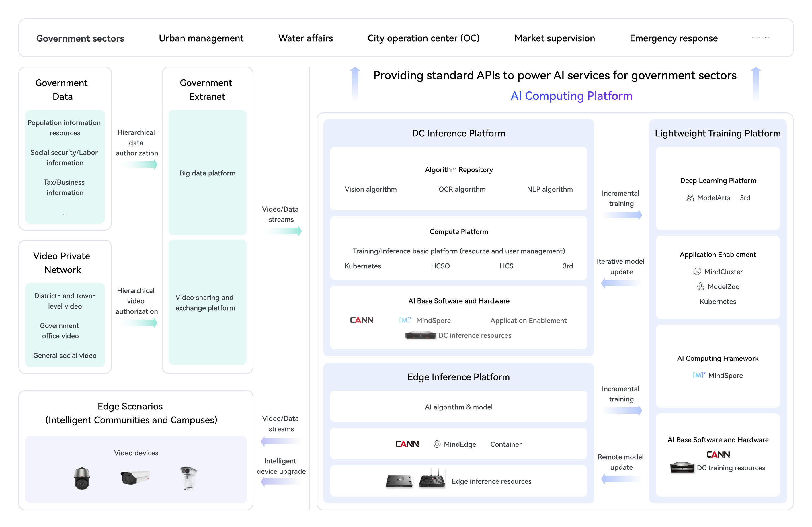This screenshot has height=527, width=812.
Task: Click the CANN logo in DC Inference Platform
Action: [362, 320]
